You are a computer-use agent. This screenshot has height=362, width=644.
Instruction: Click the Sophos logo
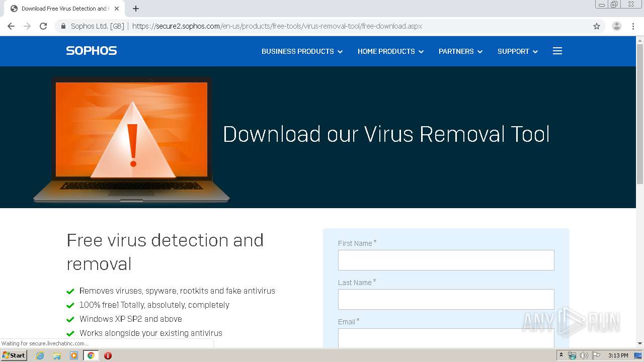point(92,51)
